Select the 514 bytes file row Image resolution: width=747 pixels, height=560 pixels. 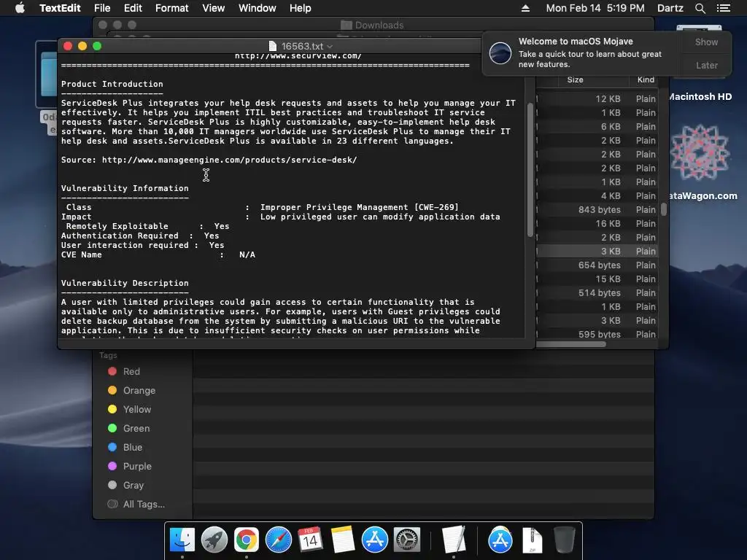tap(597, 293)
